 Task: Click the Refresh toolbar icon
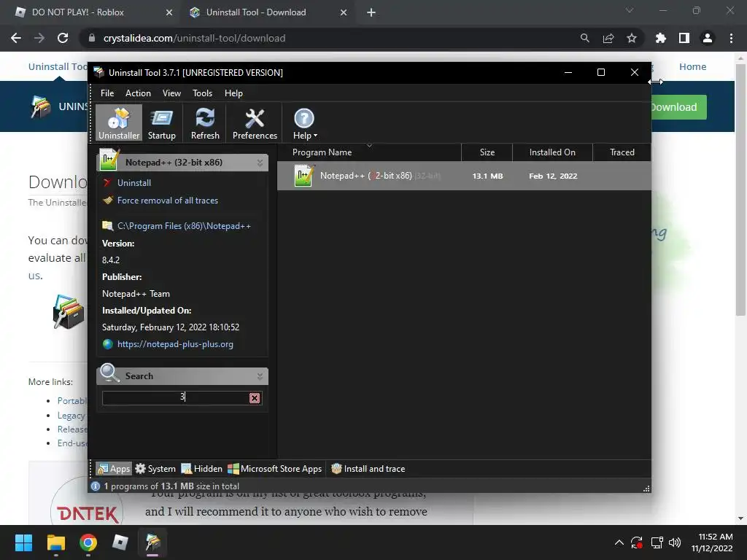tap(205, 123)
